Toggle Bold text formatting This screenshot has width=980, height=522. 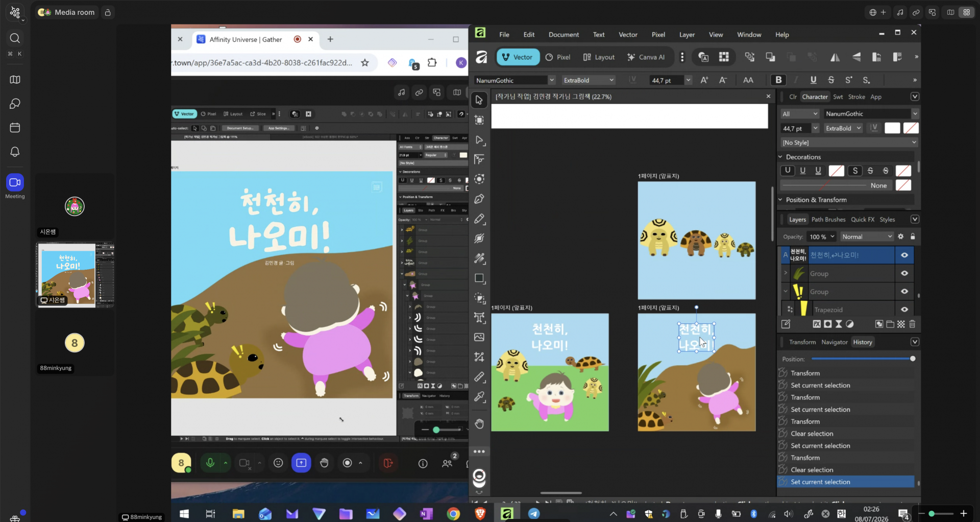[x=778, y=80]
